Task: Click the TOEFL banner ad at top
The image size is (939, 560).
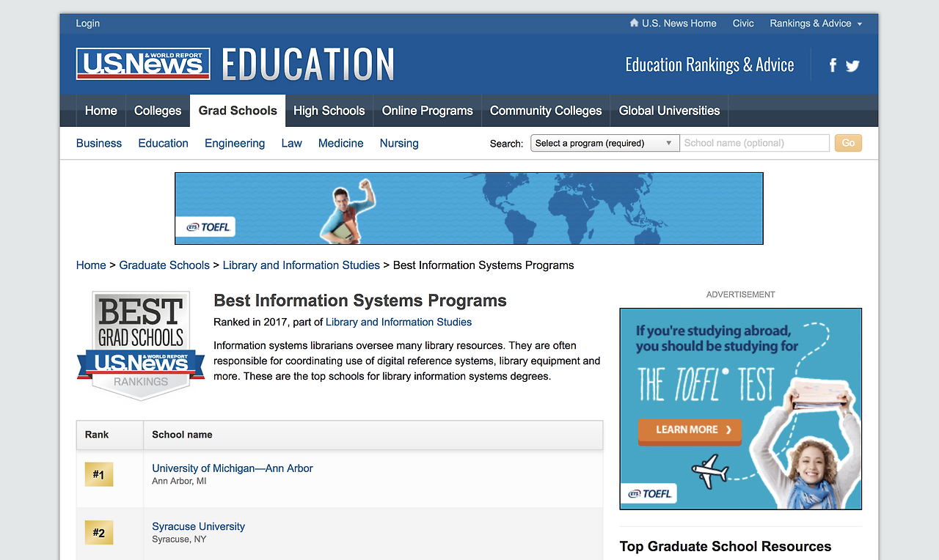Action: pyautogui.click(x=469, y=208)
